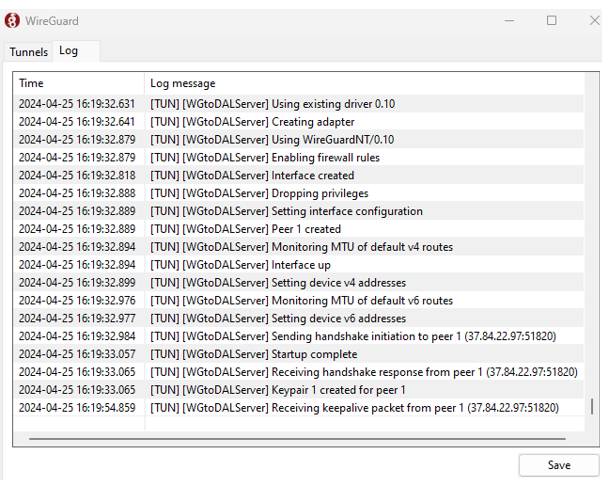
Task: Maximize the WireGuard window
Action: pos(551,20)
